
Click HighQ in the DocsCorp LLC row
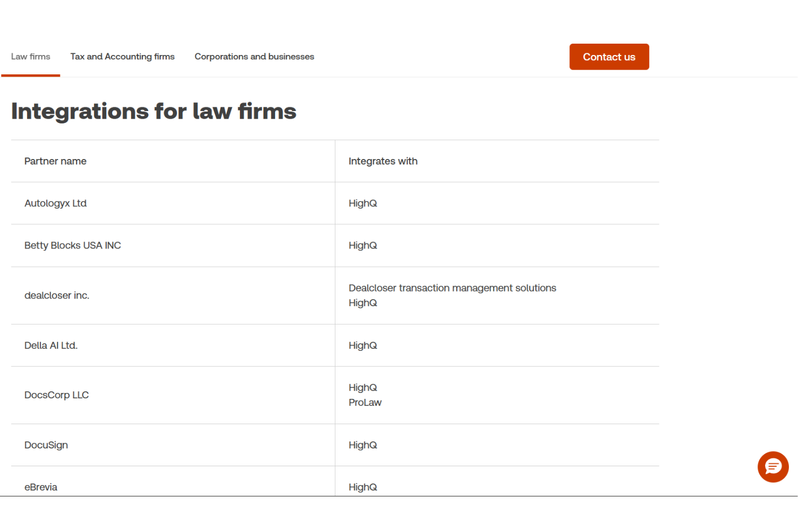[x=363, y=388]
